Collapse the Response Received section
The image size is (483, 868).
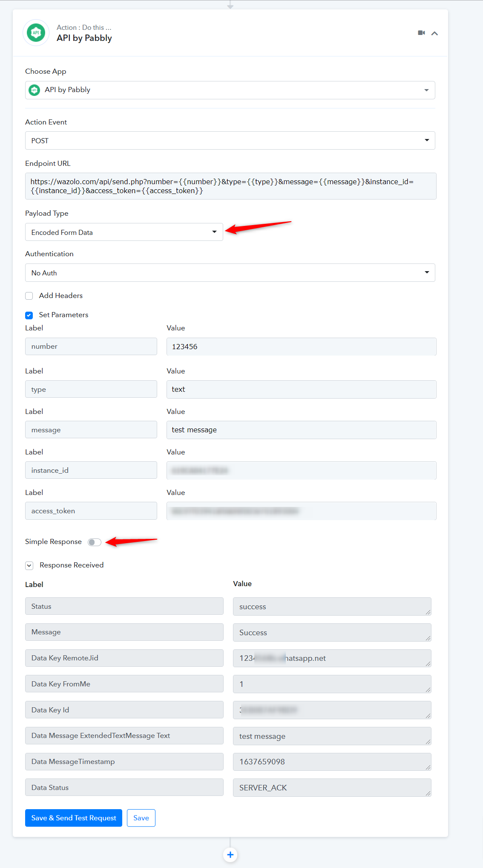[29, 566]
